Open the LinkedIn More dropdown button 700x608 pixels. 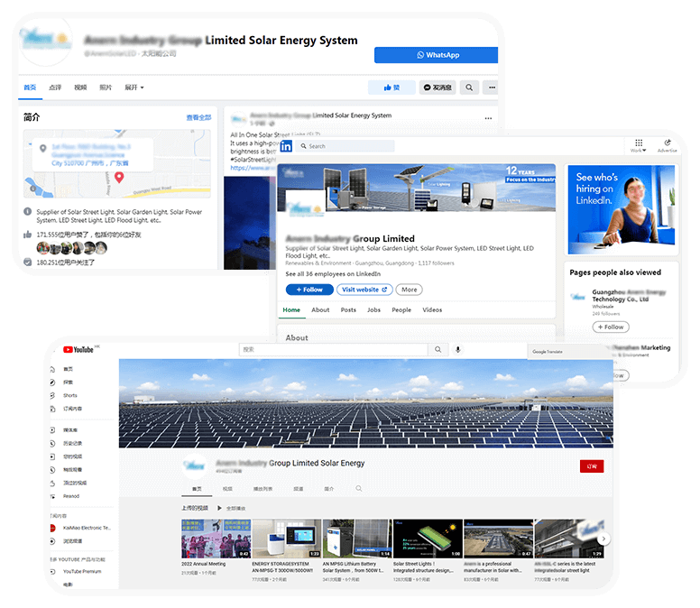coord(410,290)
